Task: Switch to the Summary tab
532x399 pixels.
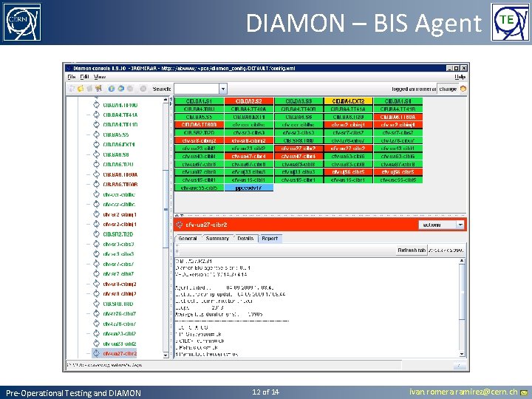Action: pos(217,239)
